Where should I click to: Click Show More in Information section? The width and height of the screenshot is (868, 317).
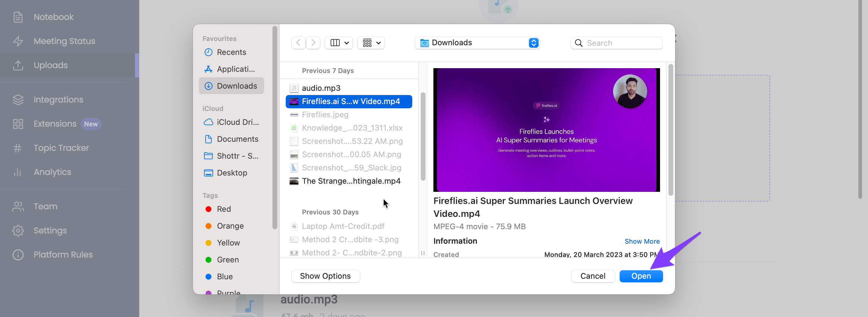click(x=642, y=242)
